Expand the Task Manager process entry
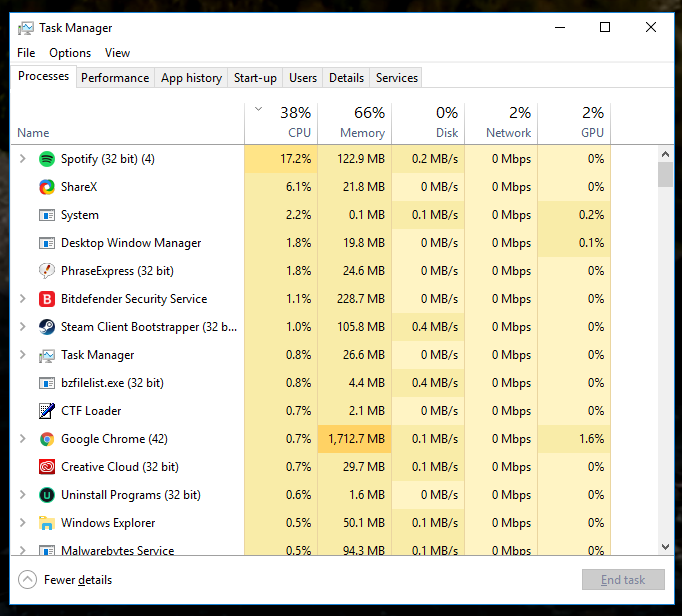The width and height of the screenshot is (682, 616). tap(23, 355)
